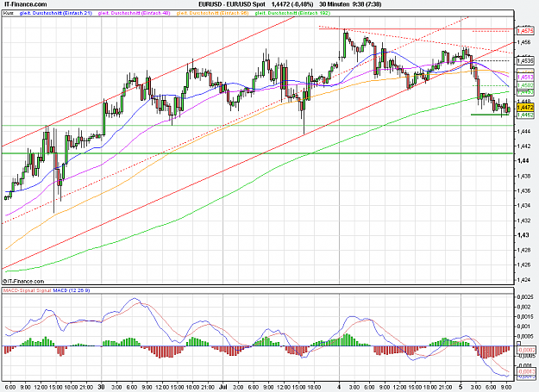Image resolution: width=539 pixels, height=392 pixels.
Task: Select the green 1,4462 price tag
Action: [525, 115]
